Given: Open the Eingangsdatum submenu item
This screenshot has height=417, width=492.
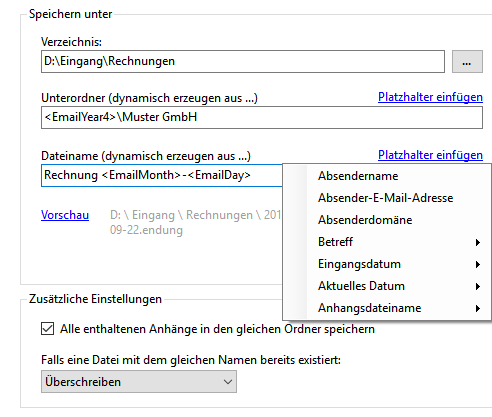Looking at the screenshot, I should coord(387,264).
